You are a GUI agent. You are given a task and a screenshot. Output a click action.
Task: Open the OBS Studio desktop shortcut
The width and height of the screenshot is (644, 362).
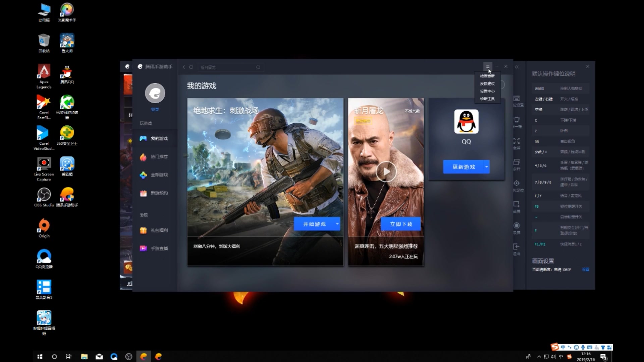[x=44, y=197]
